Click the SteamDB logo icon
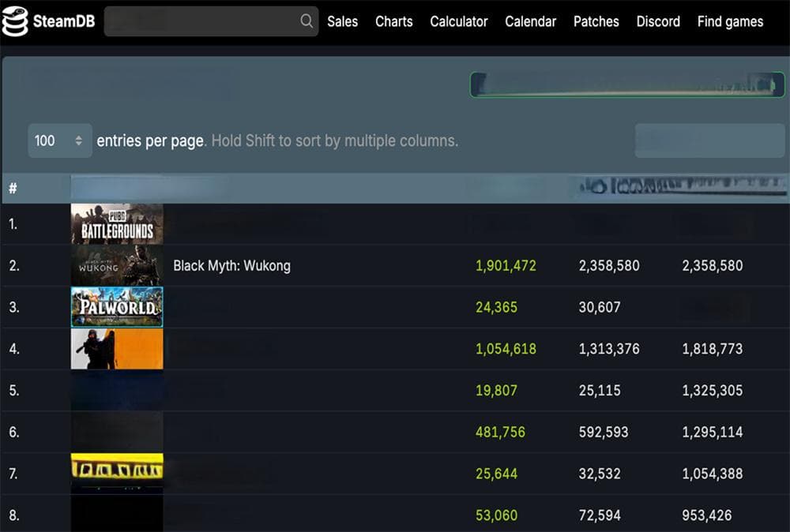Viewport: 790px width, 532px height. coord(14,21)
